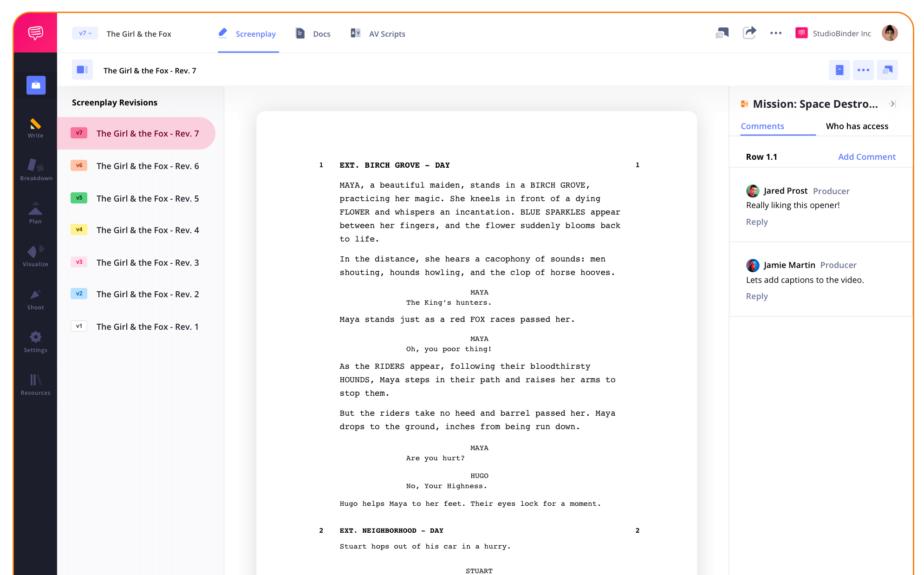Viewport: 924px width, 575px height.
Task: Expand the Mission: Space Destroyer panel arrow
Action: 892,104
